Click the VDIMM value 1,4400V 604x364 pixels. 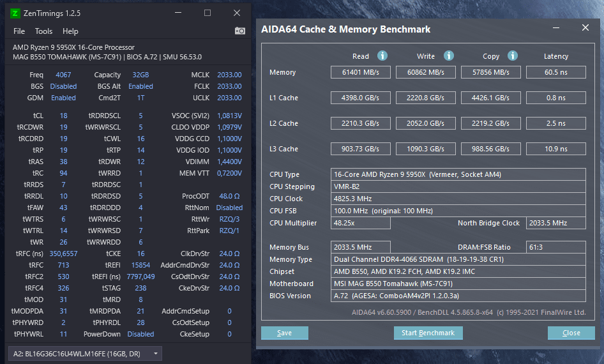coord(229,162)
